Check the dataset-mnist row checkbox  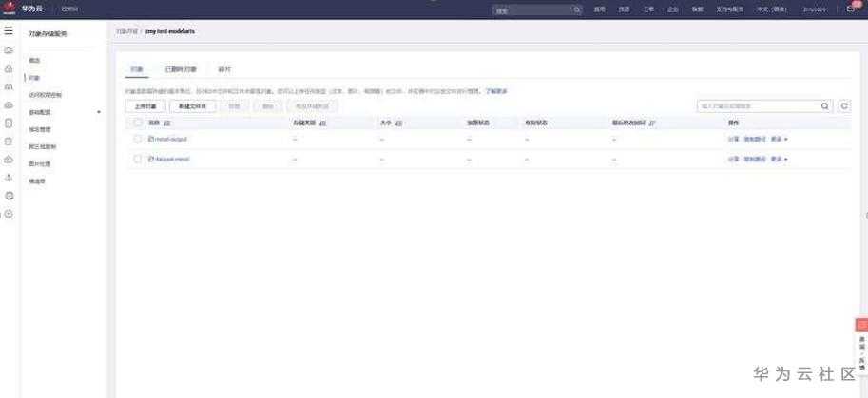coord(137,160)
